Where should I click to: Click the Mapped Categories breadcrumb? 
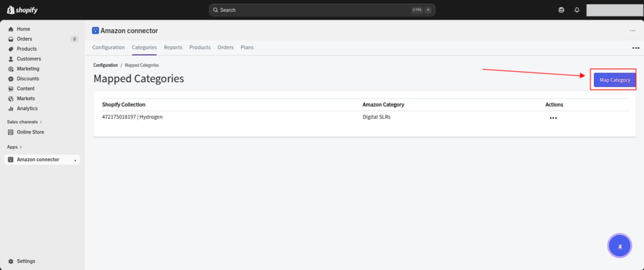141,65
